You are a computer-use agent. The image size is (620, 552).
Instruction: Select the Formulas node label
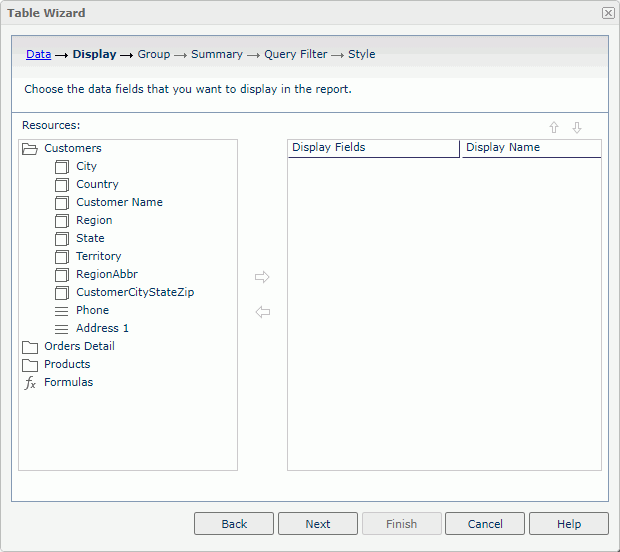click(68, 382)
